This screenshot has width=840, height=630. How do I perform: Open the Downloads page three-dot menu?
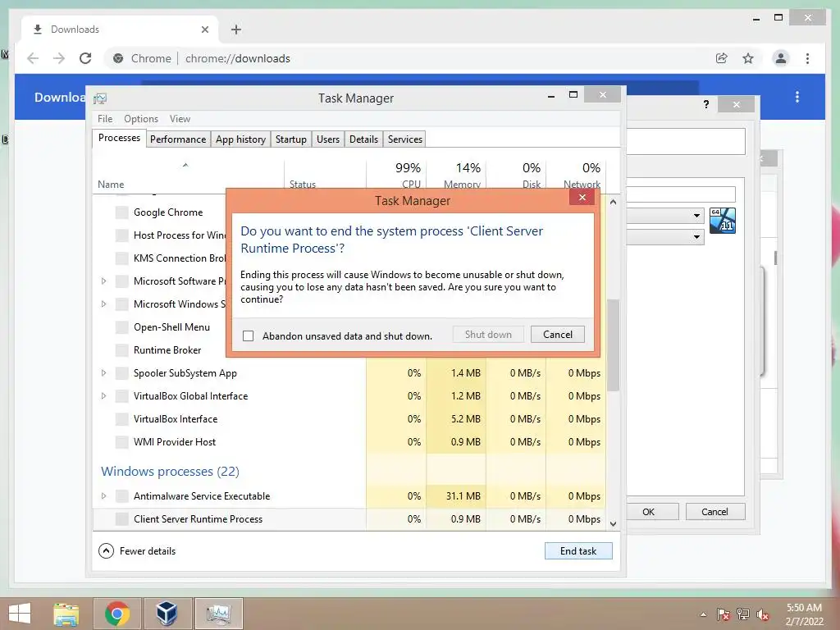point(797,97)
